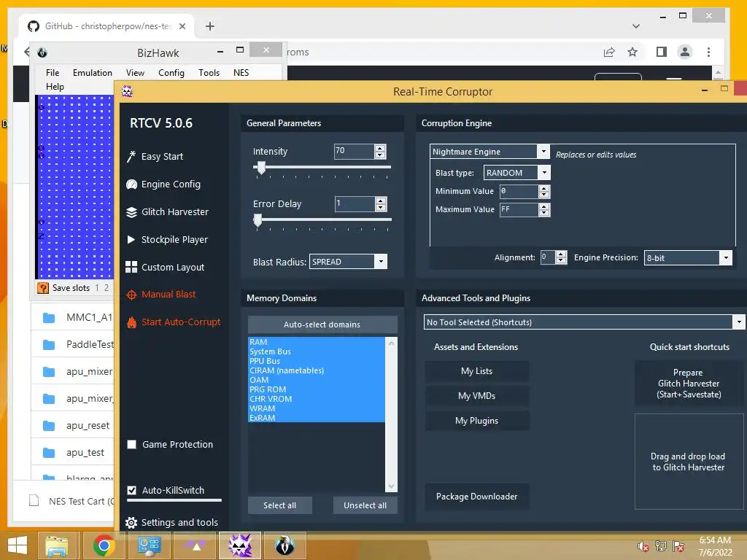
Task: Click Chrome share page icon
Action: point(609,52)
